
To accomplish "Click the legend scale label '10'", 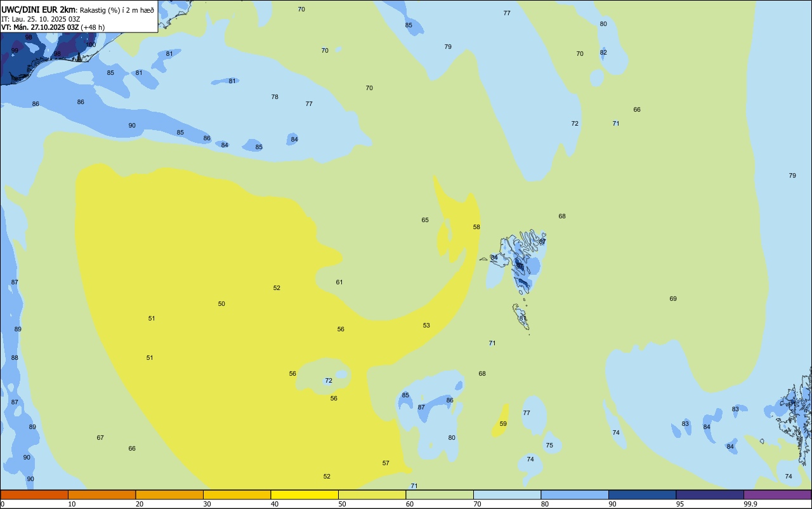I will [x=72, y=504].
